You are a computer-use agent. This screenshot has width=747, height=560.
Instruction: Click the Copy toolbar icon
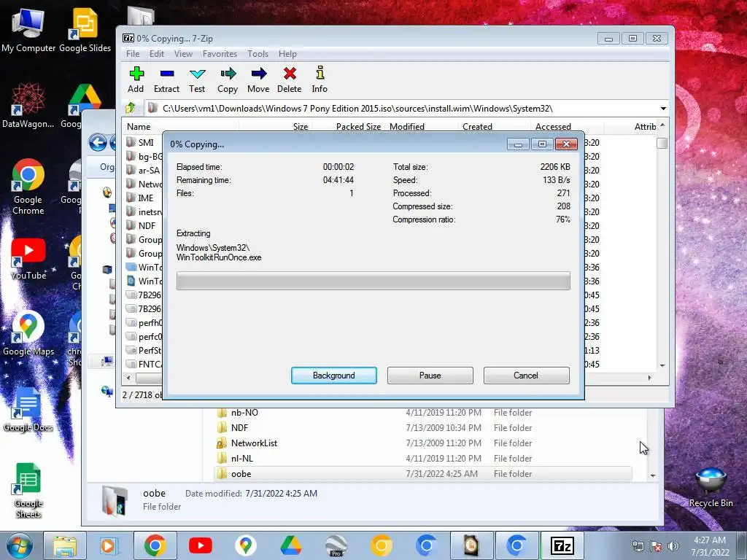228,79
